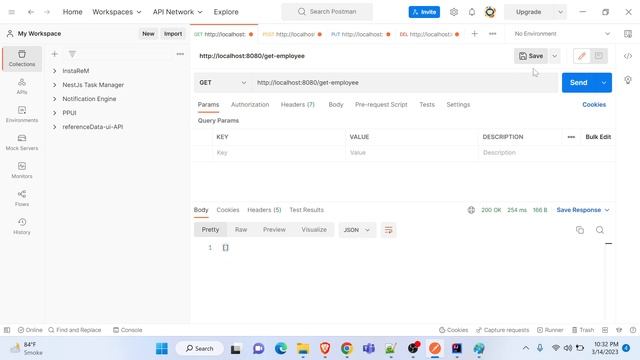Open the GET method dropdown
This screenshot has width=640, height=360.
click(222, 82)
